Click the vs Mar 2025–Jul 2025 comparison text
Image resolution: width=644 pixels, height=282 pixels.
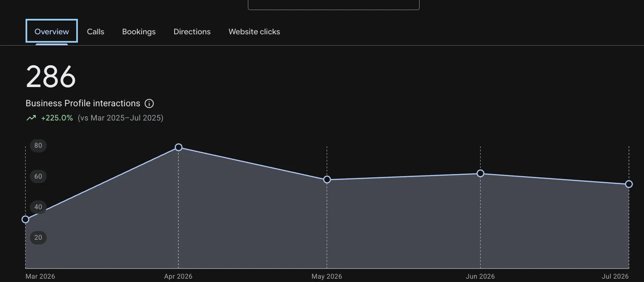point(121,118)
